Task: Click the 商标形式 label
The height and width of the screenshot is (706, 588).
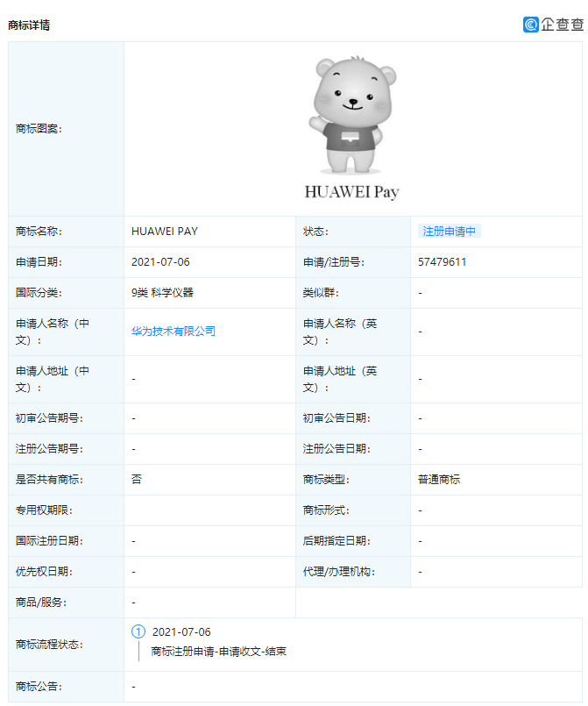Action: (x=326, y=510)
